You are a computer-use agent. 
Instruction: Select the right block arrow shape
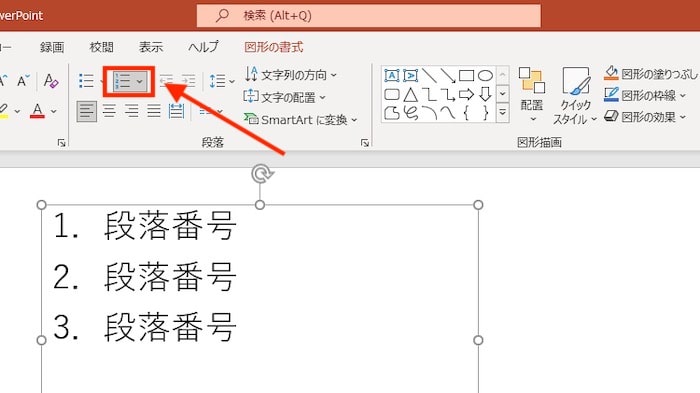coord(466,94)
